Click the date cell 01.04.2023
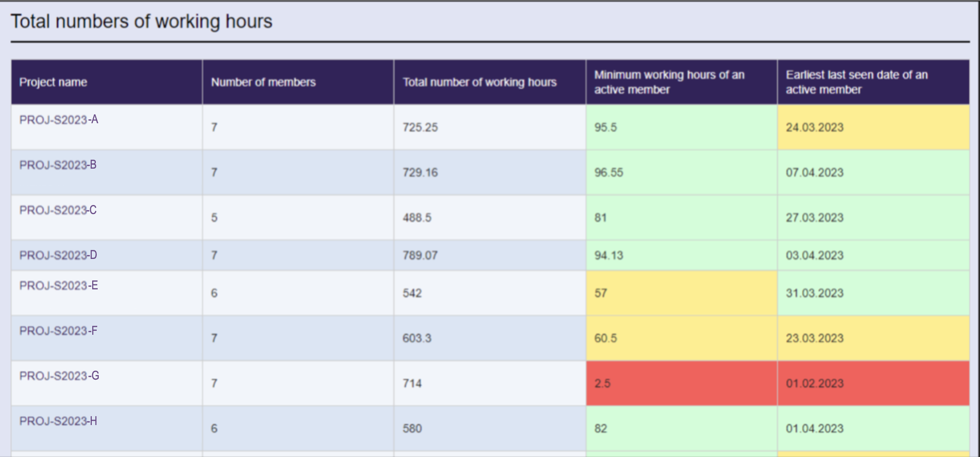 873,429
